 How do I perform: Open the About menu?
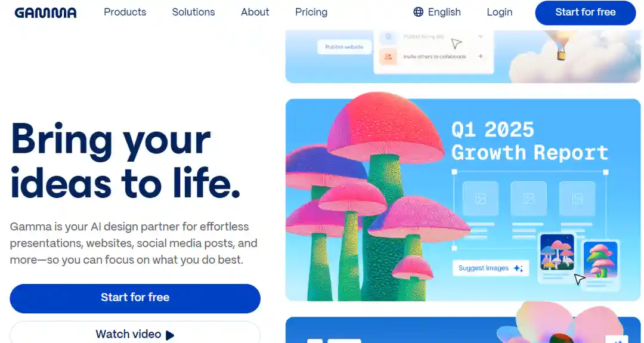255,12
